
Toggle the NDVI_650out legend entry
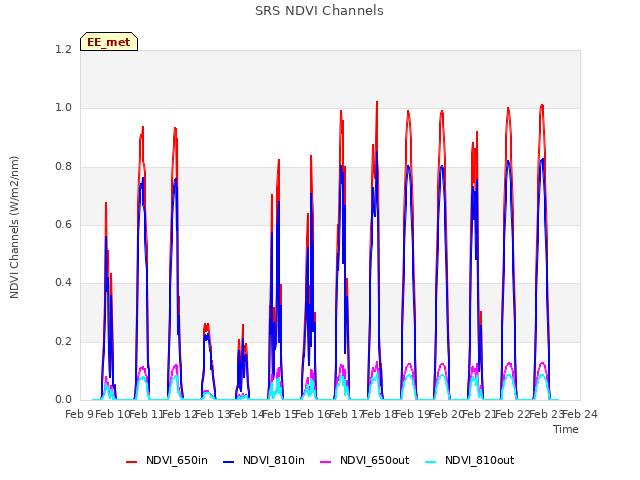pos(364,461)
